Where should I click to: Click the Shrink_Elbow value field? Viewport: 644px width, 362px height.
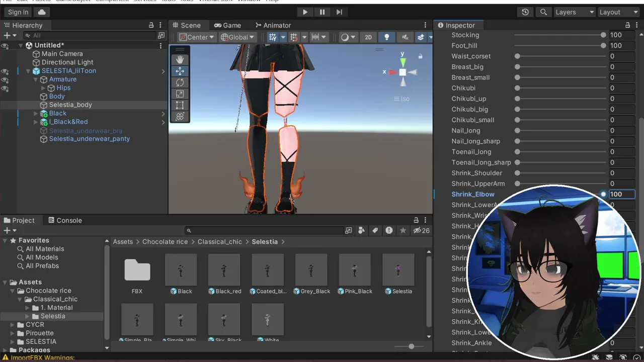tap(622, 194)
